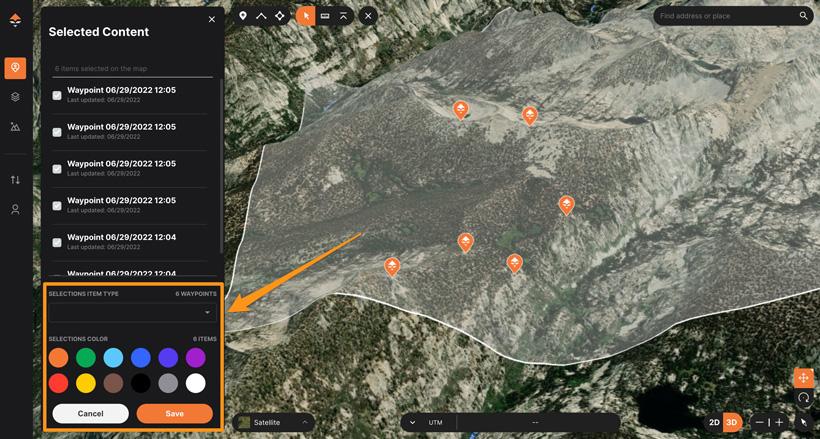Expand the UTM coordinate format chevron

coord(412,422)
